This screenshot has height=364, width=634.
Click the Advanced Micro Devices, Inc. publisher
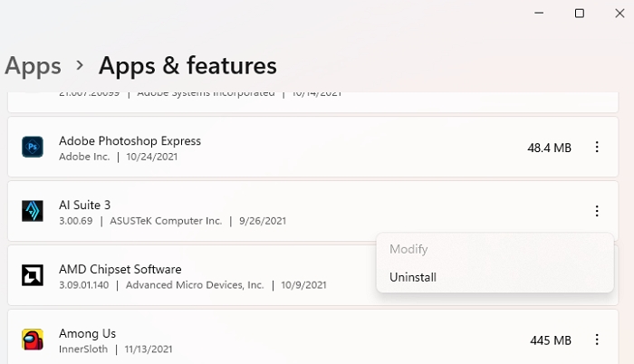click(x=195, y=284)
